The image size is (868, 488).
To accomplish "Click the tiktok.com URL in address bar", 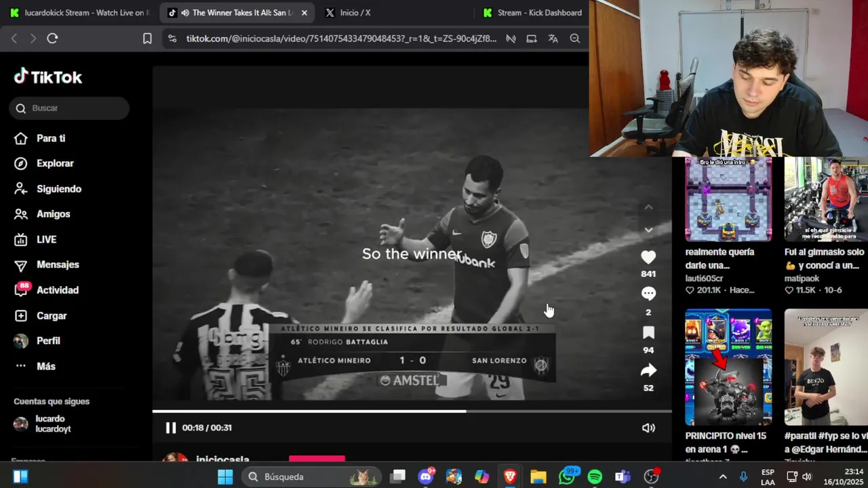I will 341,39.
